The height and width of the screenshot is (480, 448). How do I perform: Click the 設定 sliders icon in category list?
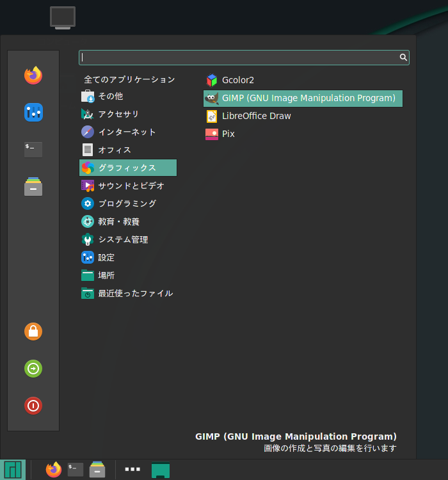click(x=88, y=257)
